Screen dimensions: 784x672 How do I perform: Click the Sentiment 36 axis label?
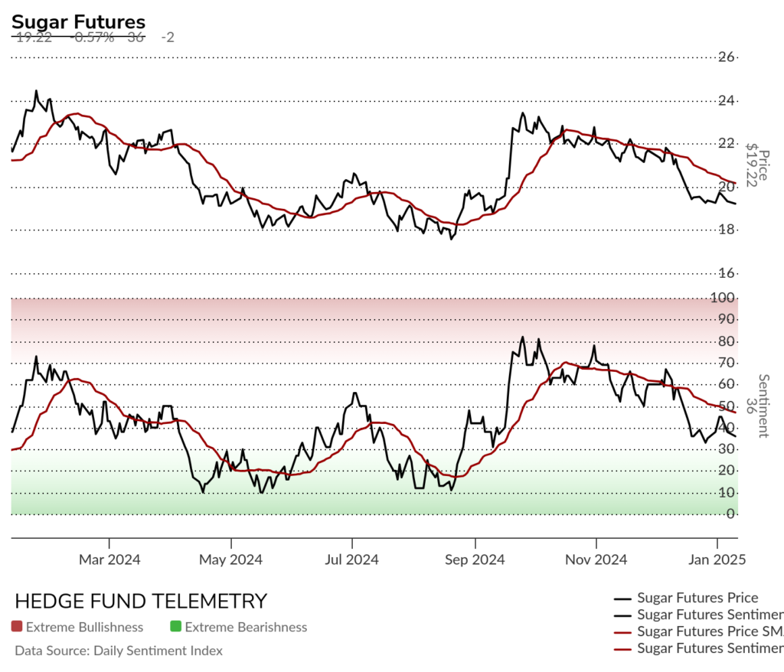757,406
